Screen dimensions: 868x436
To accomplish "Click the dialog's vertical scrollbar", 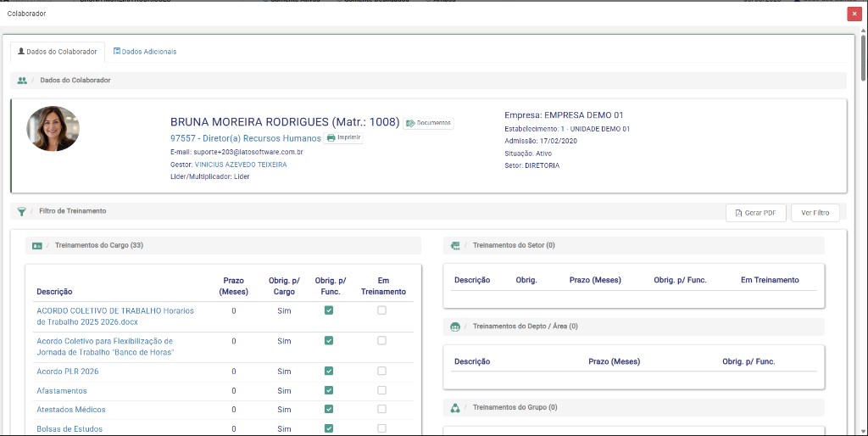I will pos(864,59).
